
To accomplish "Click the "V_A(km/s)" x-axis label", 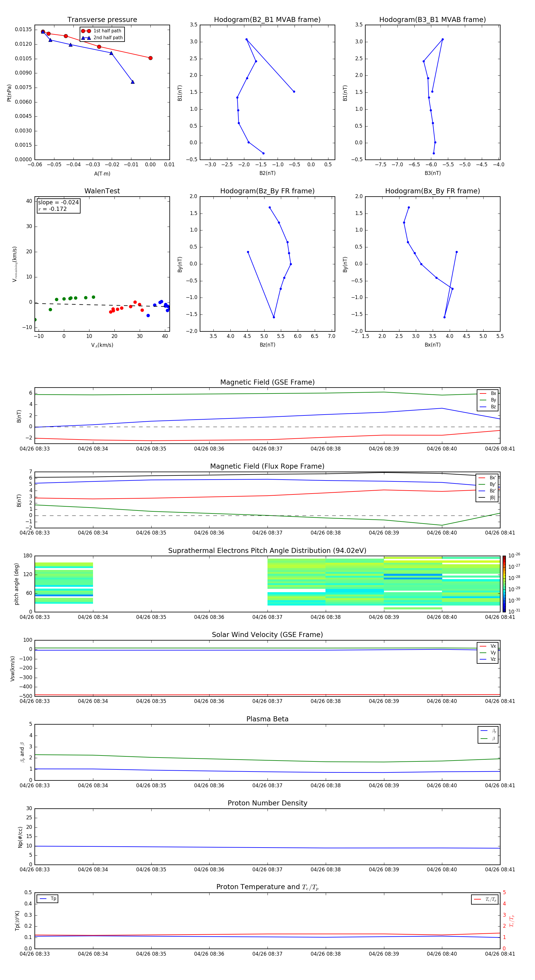I will 102,345.
